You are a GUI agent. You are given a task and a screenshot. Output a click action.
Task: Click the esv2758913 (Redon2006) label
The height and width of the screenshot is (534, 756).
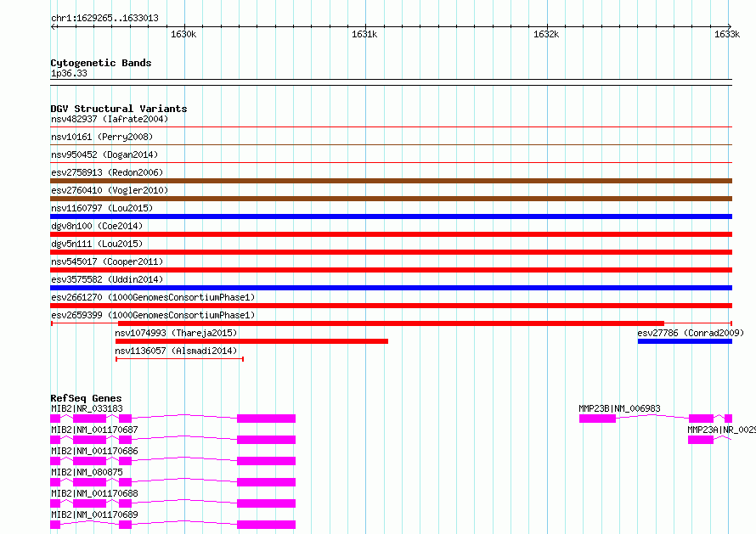tap(107, 172)
